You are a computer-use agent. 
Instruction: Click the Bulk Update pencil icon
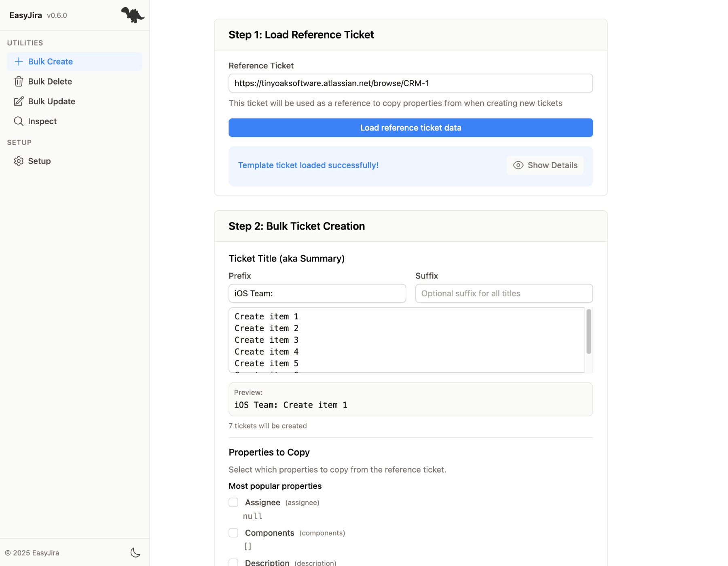pyautogui.click(x=19, y=101)
